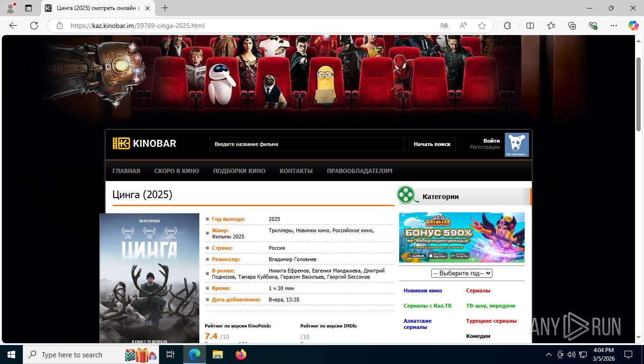Click the LUDUS bonus ad banner

(x=462, y=237)
